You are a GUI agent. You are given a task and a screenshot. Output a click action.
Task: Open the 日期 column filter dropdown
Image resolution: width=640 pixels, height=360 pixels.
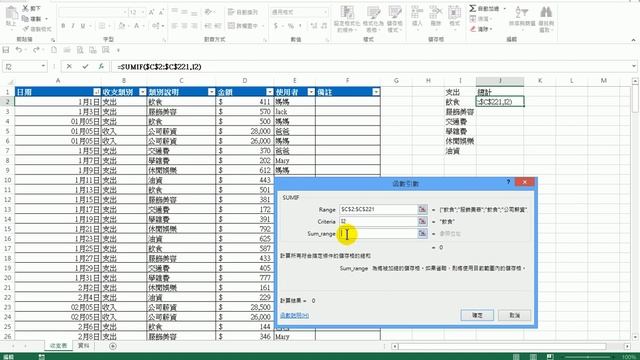pyautogui.click(x=96, y=92)
